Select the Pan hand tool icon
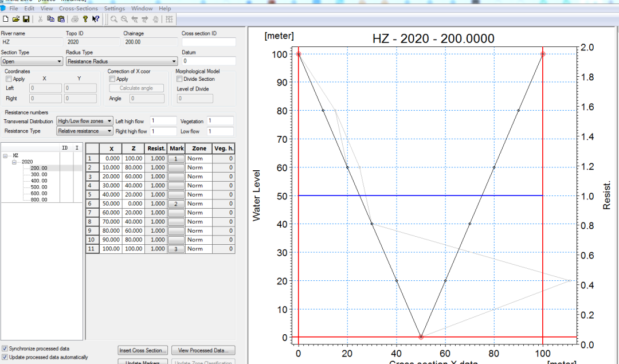The image size is (619, 364). (x=155, y=19)
